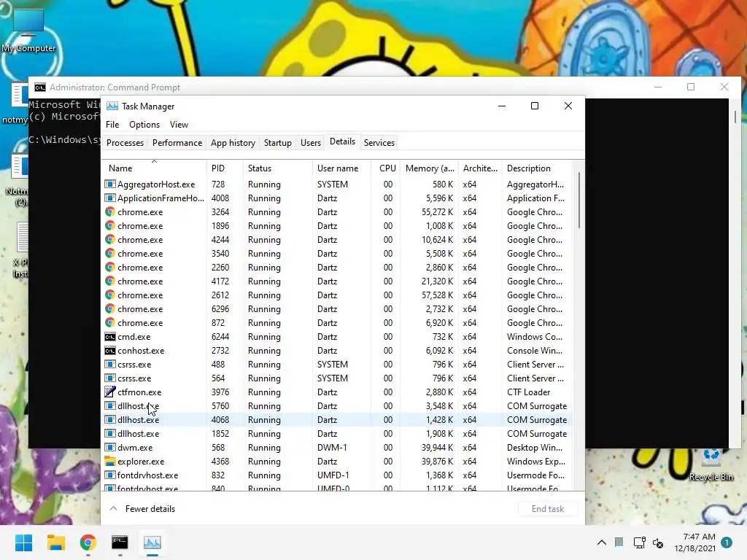Select chrome.exe row with PID 4244

pos(337,239)
